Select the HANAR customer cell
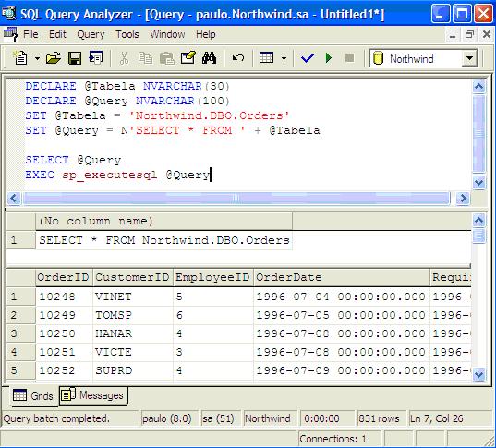496x448 pixels. tap(133, 333)
